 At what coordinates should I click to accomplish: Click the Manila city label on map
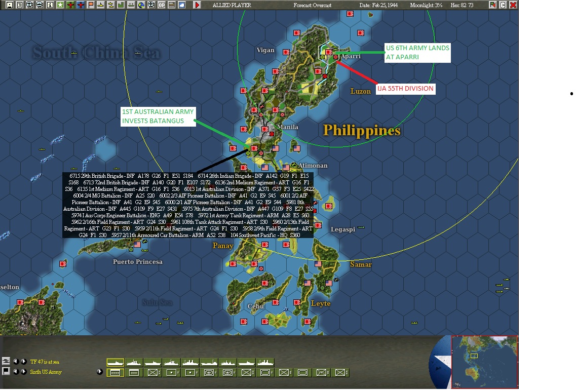(x=288, y=127)
